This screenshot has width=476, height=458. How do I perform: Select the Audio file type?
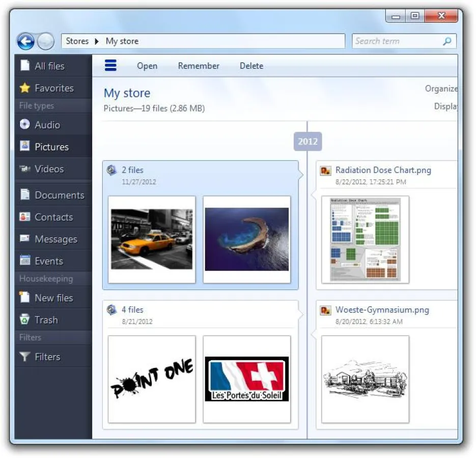point(47,125)
